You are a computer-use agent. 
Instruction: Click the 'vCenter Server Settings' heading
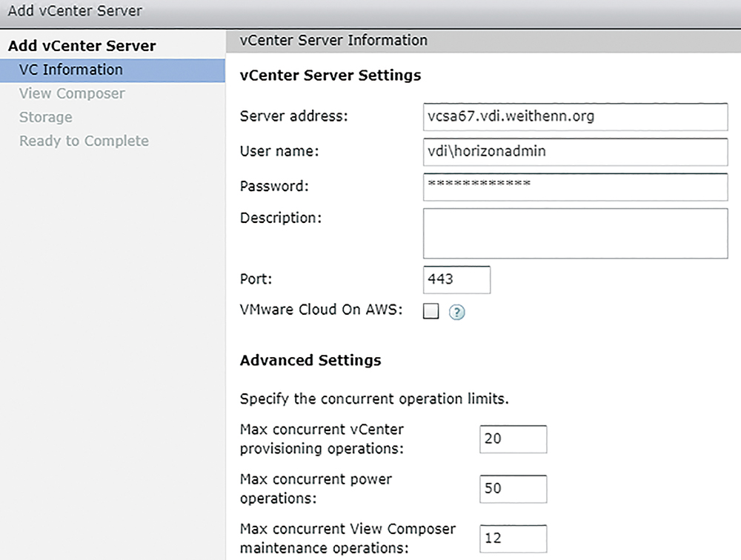[330, 75]
